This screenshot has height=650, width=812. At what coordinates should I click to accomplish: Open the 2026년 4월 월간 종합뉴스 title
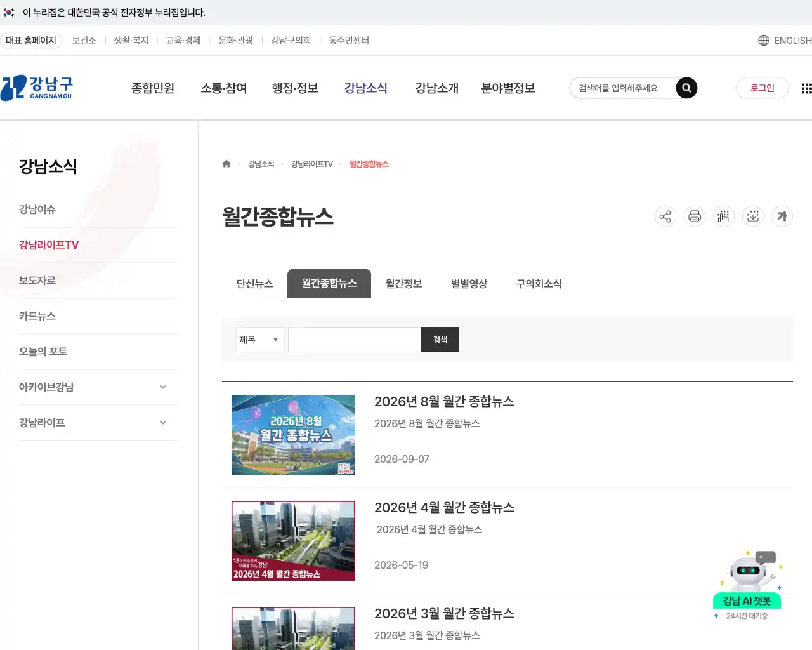tap(444, 508)
